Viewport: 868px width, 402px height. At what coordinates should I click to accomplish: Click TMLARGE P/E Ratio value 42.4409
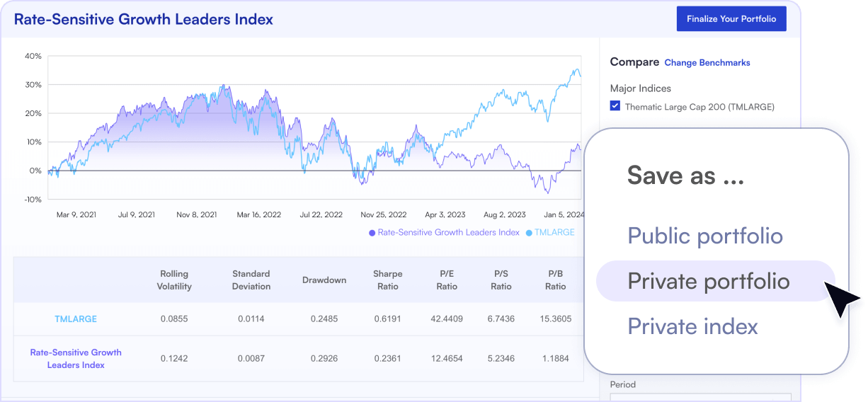tap(447, 319)
